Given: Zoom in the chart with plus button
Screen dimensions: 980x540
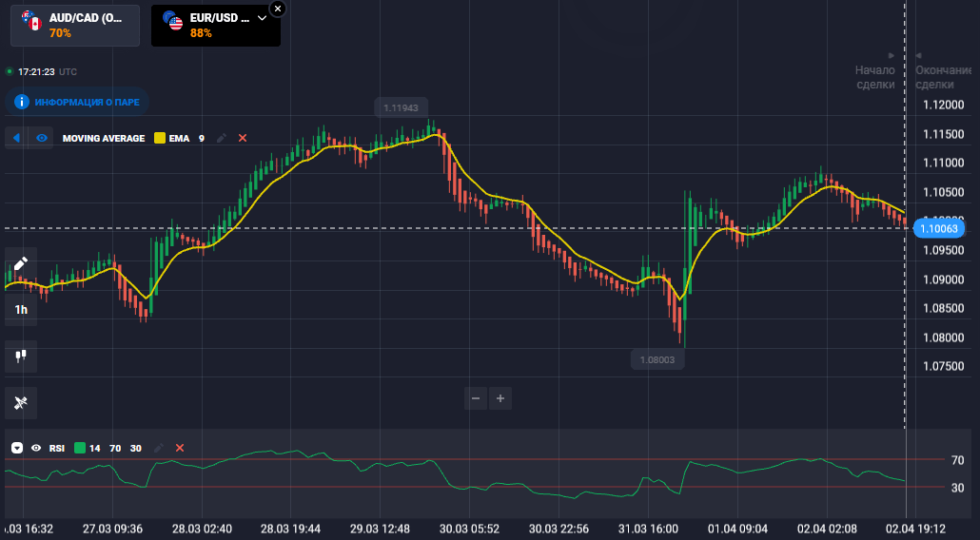Looking at the screenshot, I should point(500,397).
